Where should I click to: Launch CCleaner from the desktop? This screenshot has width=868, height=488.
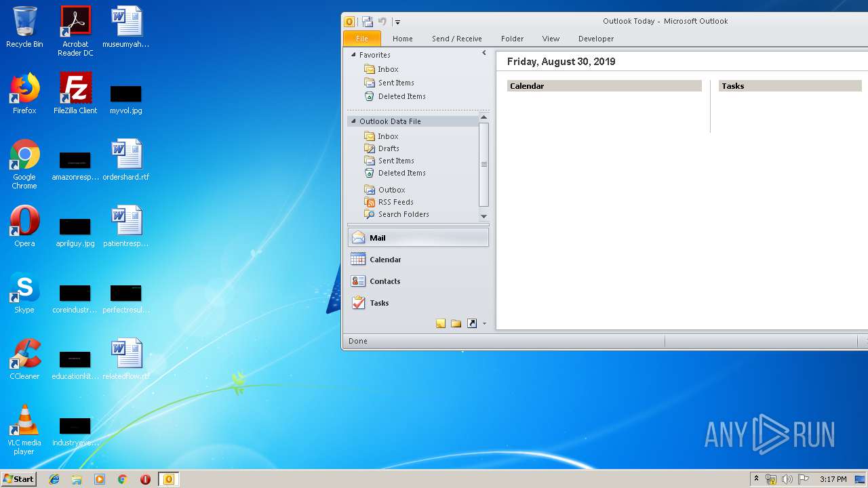click(24, 359)
